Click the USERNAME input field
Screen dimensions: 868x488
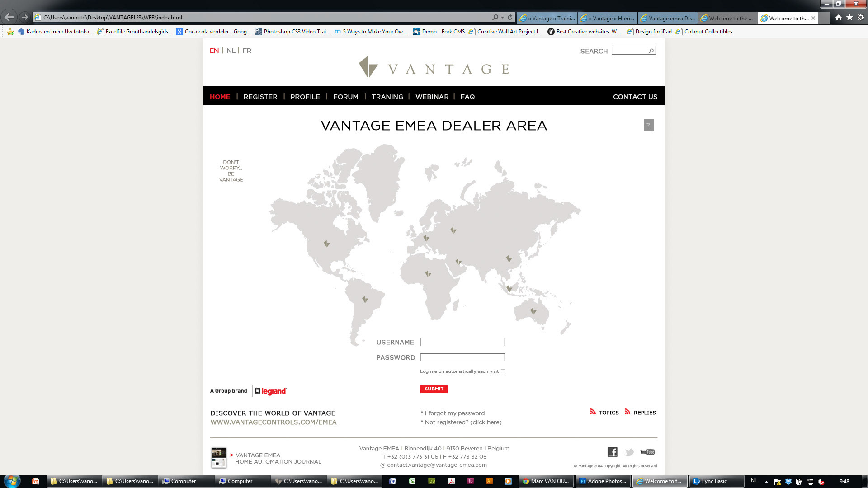point(462,342)
